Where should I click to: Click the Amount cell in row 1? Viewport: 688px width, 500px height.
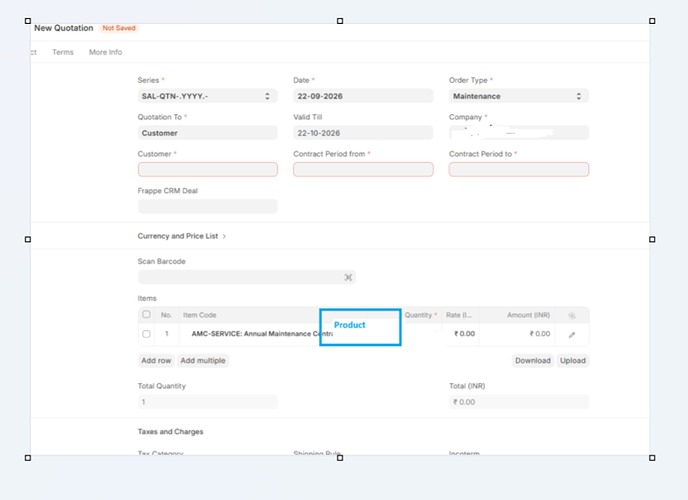tap(517, 334)
